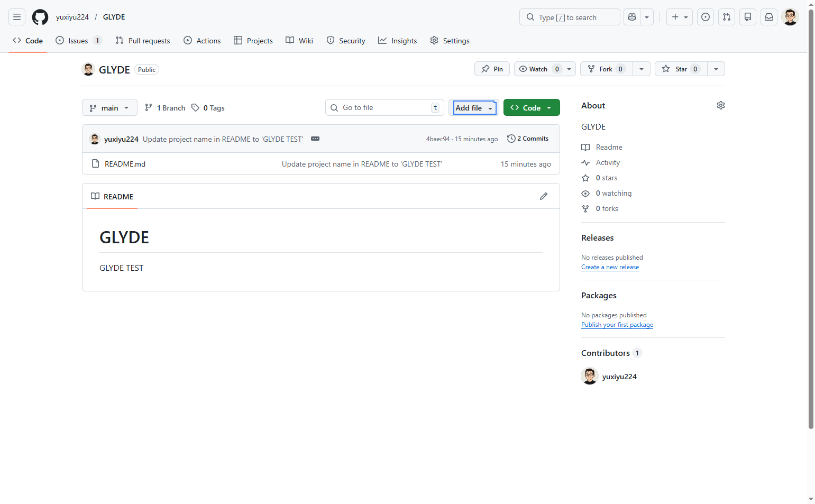Click the yuxiyu224 owner breadcrumb link
Image resolution: width=815 pixels, height=504 pixels.
click(72, 17)
